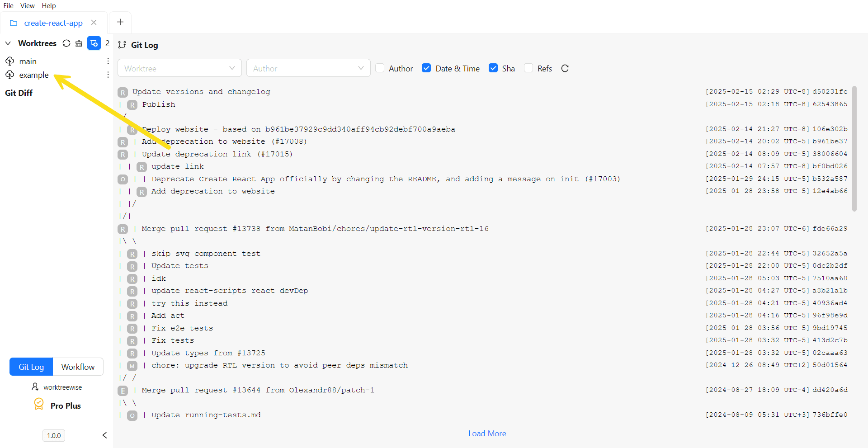Reload the Git Log with refresh icon
Viewport: 868px width, 448px height.
565,68
